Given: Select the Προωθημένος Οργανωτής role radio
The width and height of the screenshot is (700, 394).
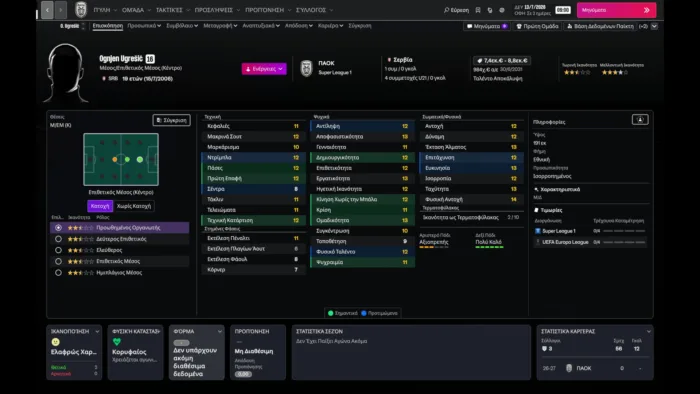Looking at the screenshot, I should (58, 228).
